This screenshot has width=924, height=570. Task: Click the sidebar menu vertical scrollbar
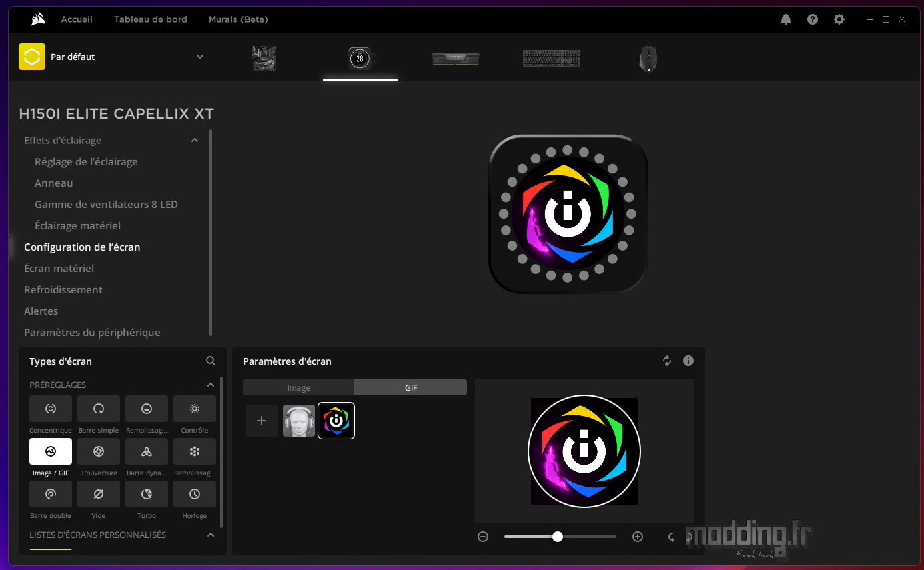[x=211, y=233]
